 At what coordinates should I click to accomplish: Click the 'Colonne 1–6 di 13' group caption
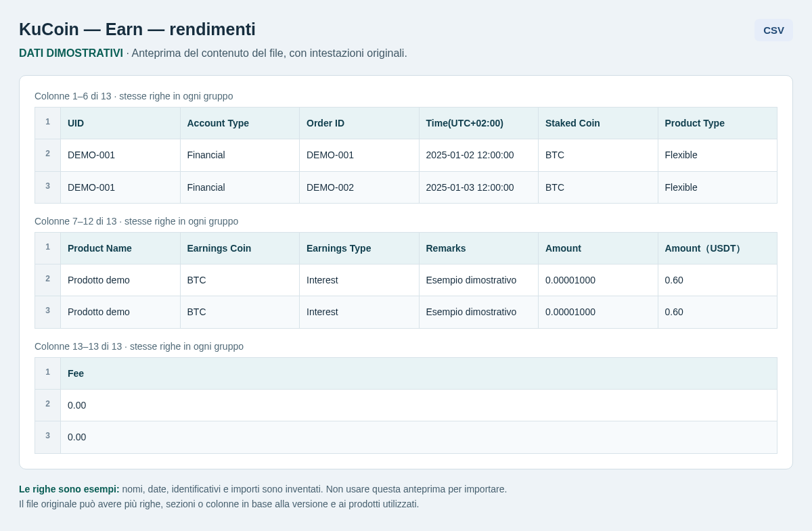click(x=134, y=96)
